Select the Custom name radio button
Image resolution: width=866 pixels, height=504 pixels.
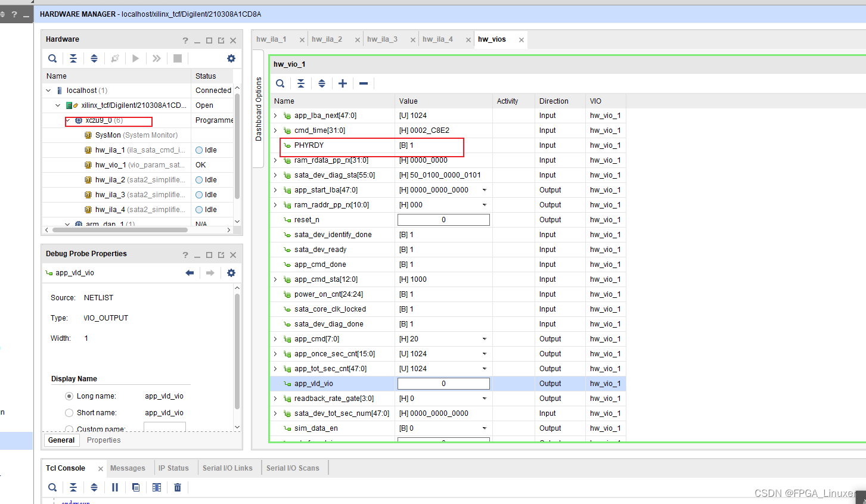[69, 428]
